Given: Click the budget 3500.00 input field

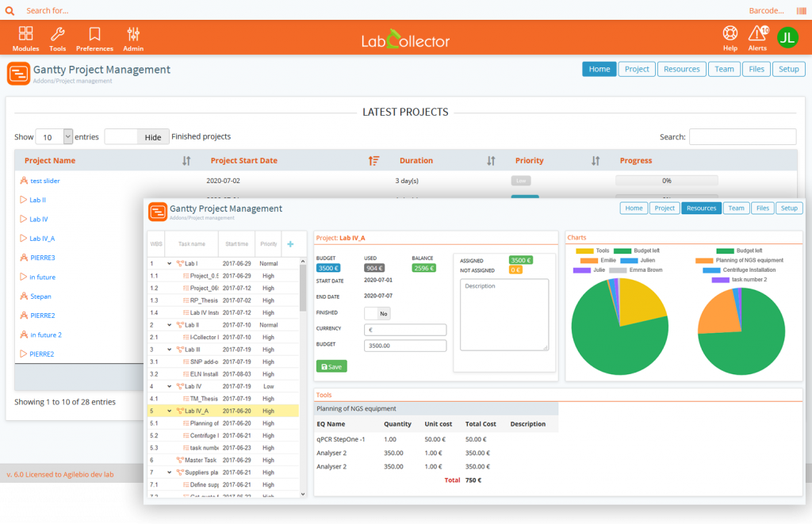Looking at the screenshot, I should [405, 346].
